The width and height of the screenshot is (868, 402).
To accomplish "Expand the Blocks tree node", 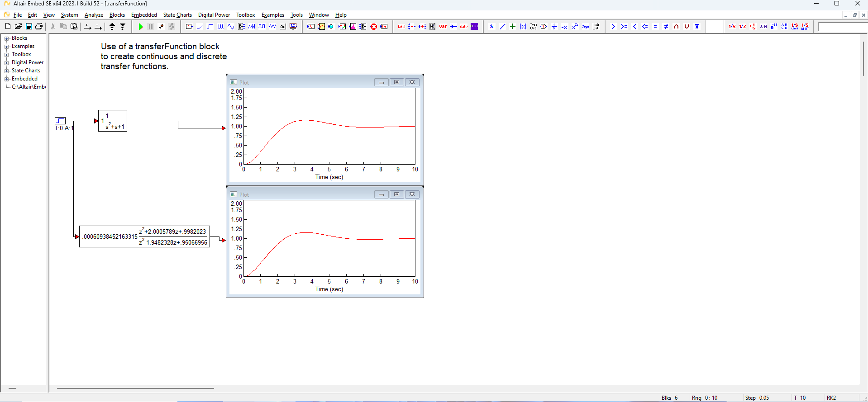I will (7, 38).
